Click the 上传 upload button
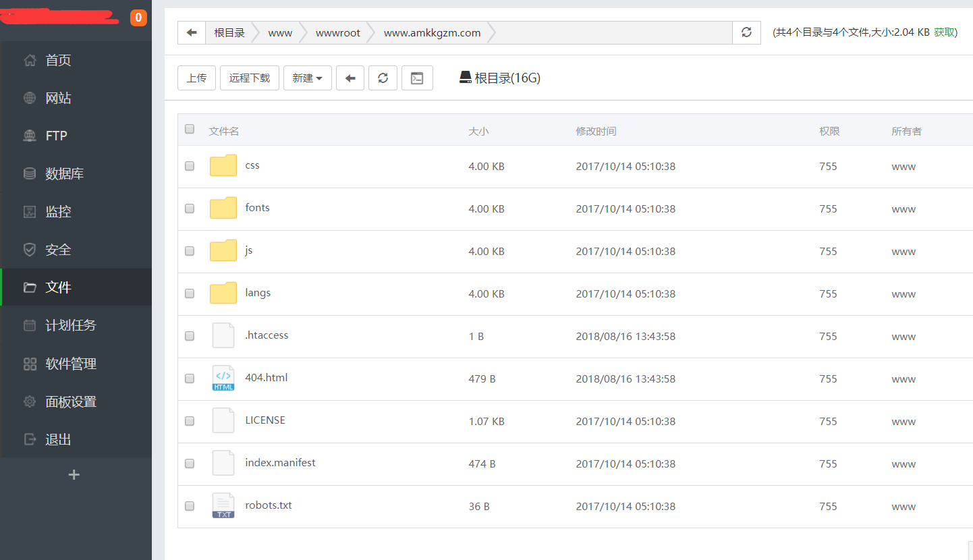Viewport: 973px width, 560px height. coord(196,78)
